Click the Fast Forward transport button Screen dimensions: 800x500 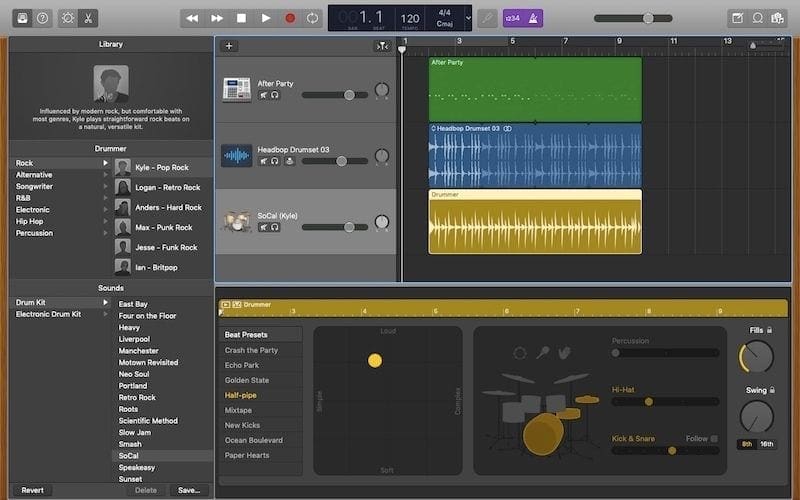click(x=217, y=18)
